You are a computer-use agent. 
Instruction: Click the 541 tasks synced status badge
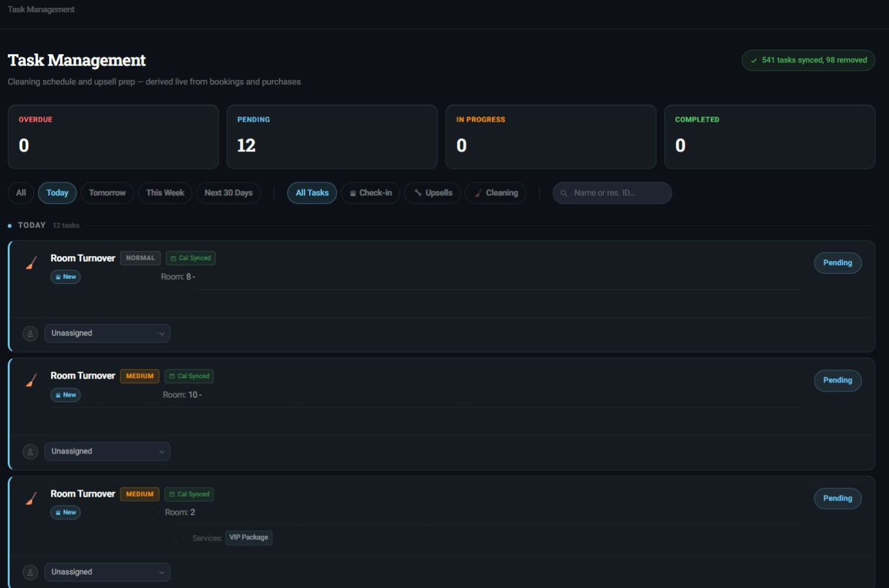(x=808, y=61)
